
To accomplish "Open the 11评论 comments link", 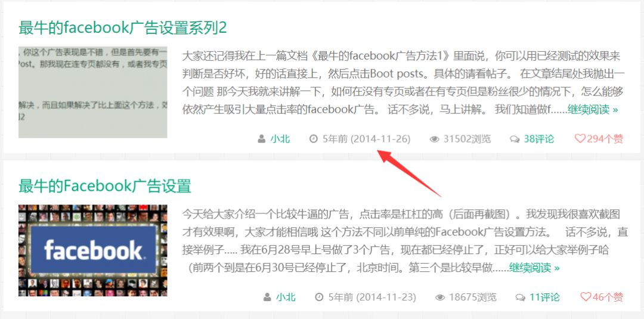I will [x=544, y=298].
